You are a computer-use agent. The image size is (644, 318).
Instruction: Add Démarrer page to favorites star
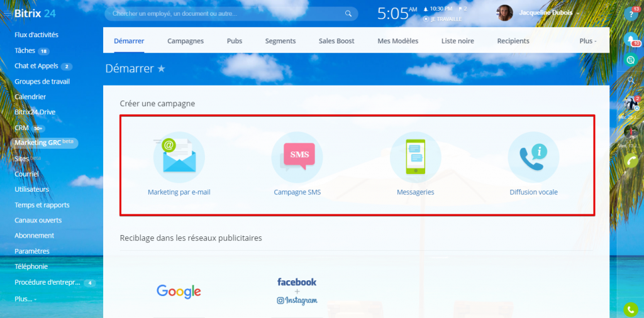tap(162, 69)
